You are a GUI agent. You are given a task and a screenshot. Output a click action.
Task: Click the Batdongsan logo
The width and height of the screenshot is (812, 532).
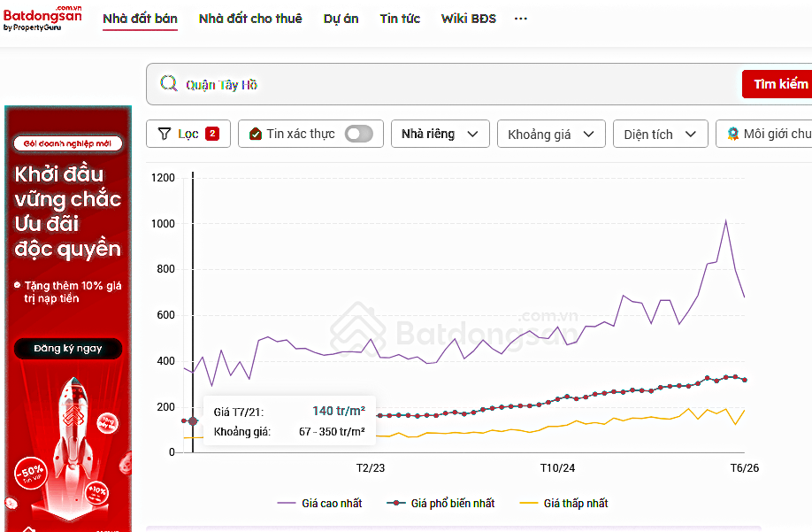point(42,18)
